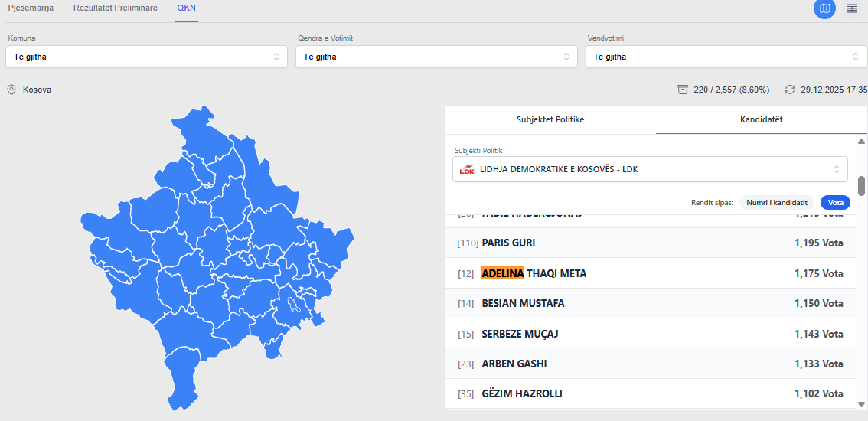Select candidate Adelina Thaqi Meta
The width and height of the screenshot is (868, 421).
[534, 273]
